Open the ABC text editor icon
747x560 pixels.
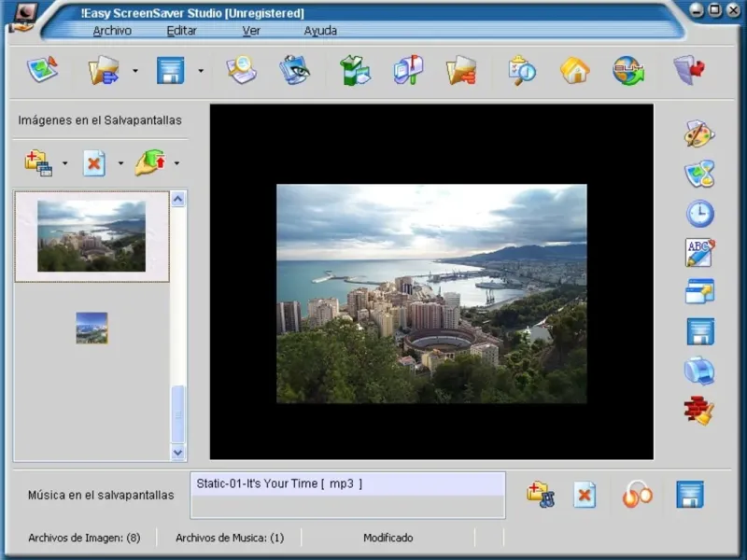click(x=699, y=252)
